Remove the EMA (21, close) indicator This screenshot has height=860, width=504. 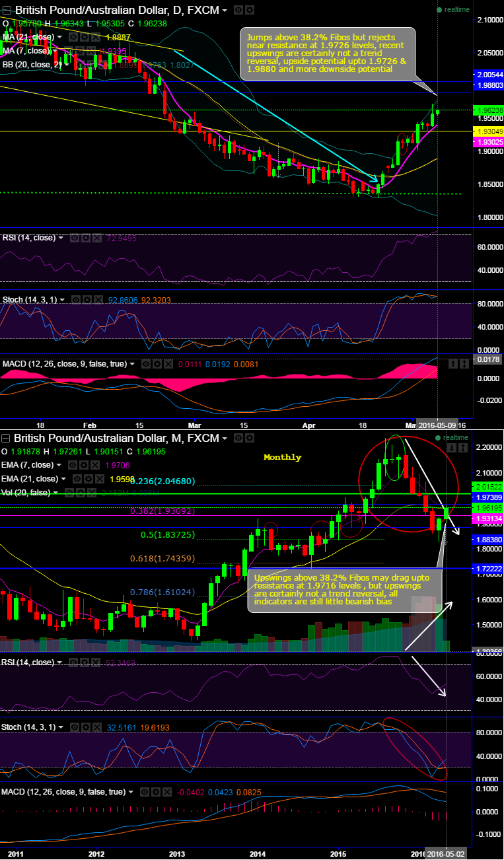[x=100, y=479]
